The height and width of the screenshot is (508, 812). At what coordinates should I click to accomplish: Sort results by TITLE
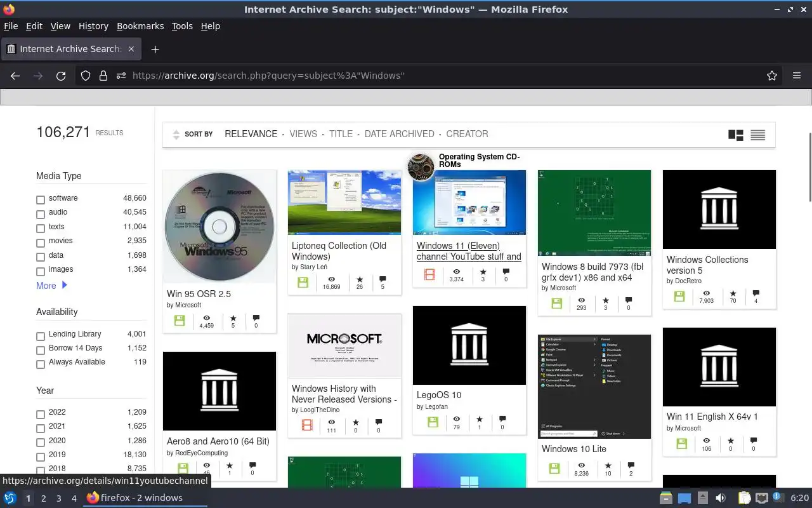[x=341, y=134]
